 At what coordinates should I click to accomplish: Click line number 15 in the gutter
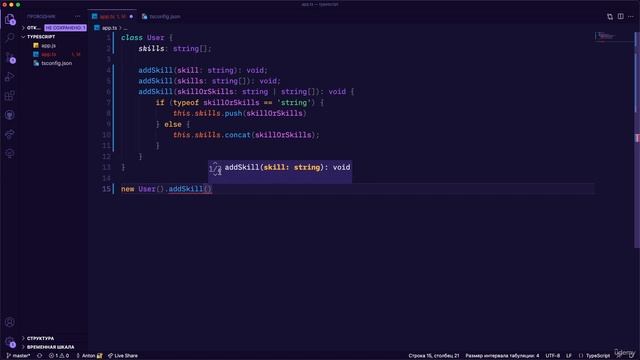[x=107, y=189]
